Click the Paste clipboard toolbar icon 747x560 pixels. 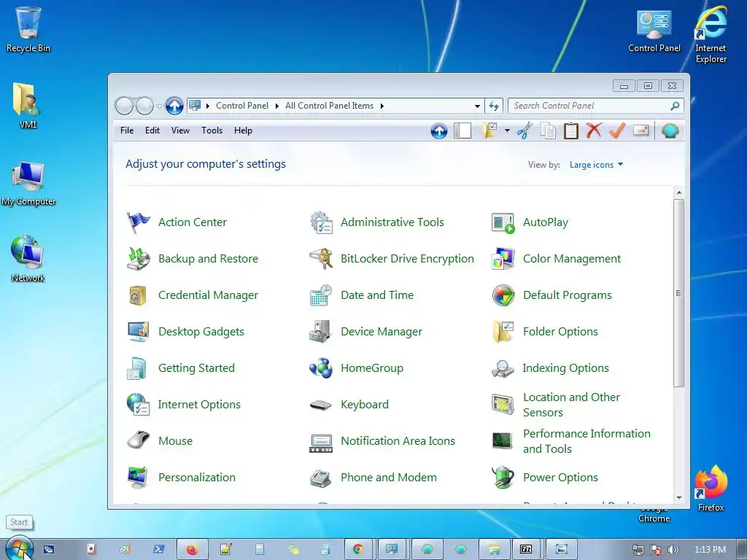[570, 131]
